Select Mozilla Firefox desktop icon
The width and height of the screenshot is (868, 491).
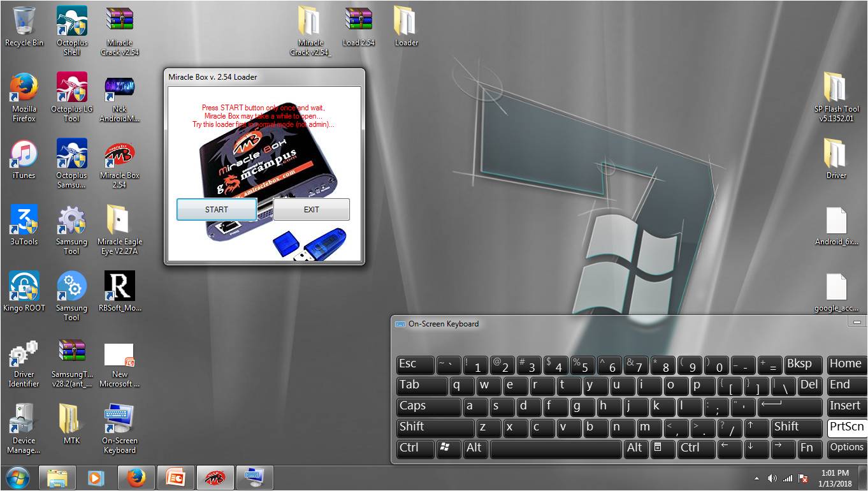point(24,97)
